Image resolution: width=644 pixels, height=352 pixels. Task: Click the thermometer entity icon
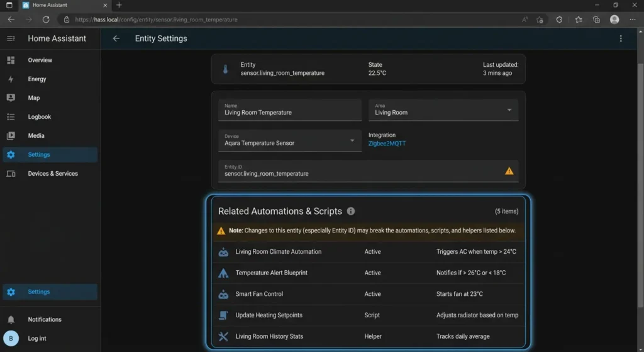coord(225,69)
